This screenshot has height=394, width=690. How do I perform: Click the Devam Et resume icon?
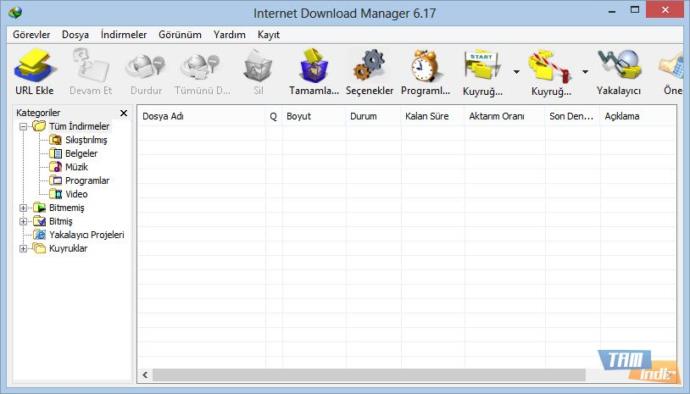pos(91,66)
